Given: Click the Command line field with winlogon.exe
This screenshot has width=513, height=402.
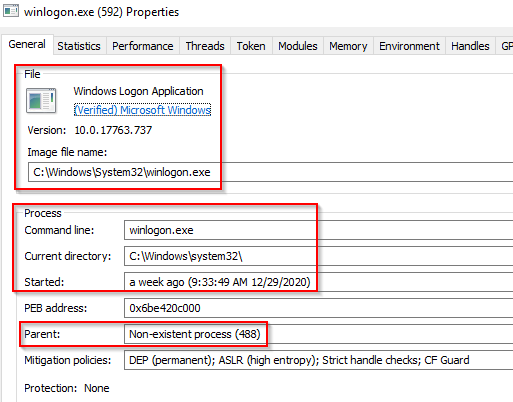Looking at the screenshot, I should (318, 230).
